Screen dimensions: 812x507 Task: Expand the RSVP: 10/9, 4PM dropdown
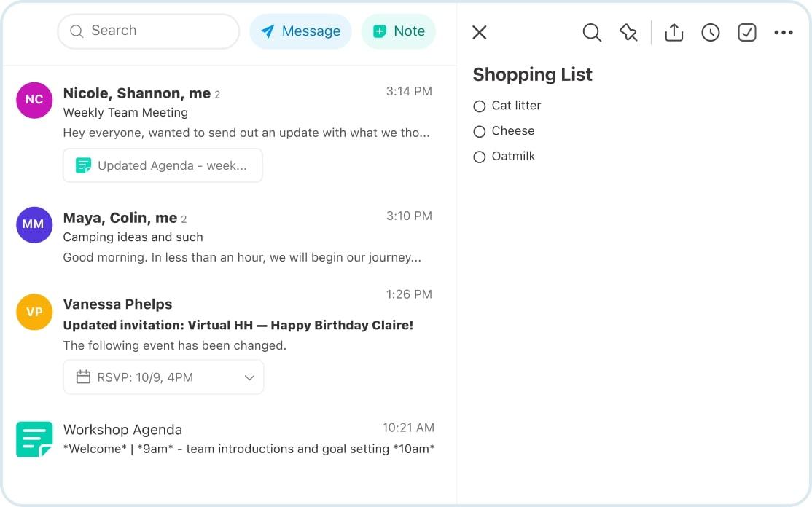(x=249, y=377)
